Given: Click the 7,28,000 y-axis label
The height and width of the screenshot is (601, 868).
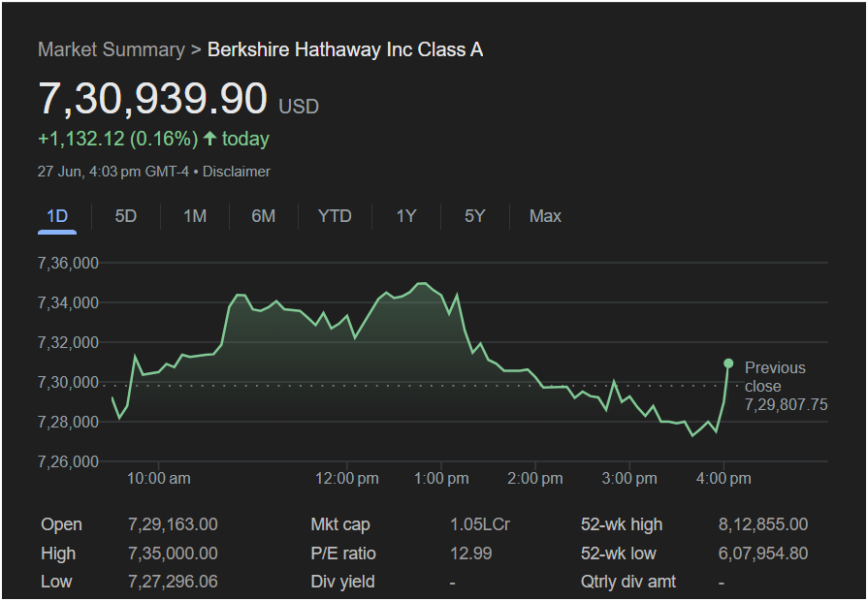Looking at the screenshot, I should tap(68, 423).
